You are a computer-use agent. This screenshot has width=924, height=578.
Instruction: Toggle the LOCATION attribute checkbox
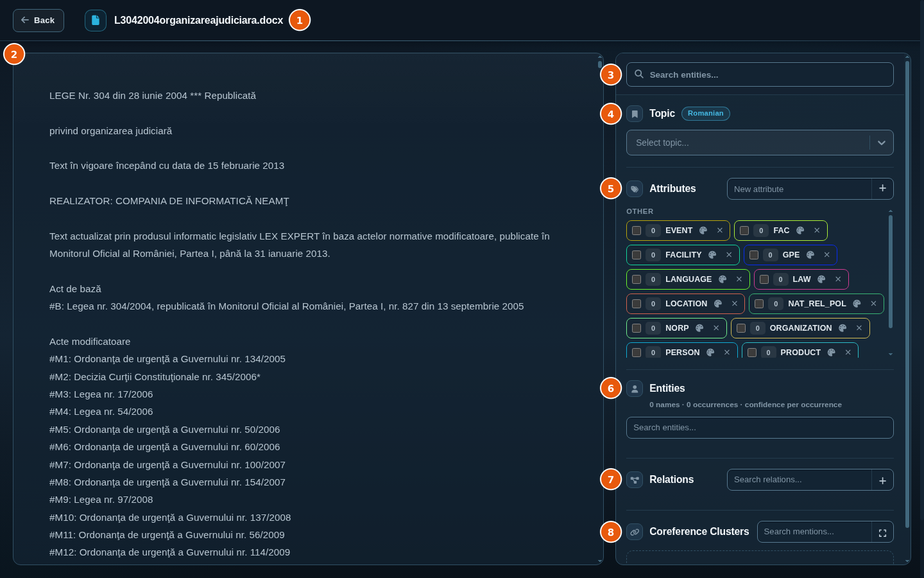[637, 304]
